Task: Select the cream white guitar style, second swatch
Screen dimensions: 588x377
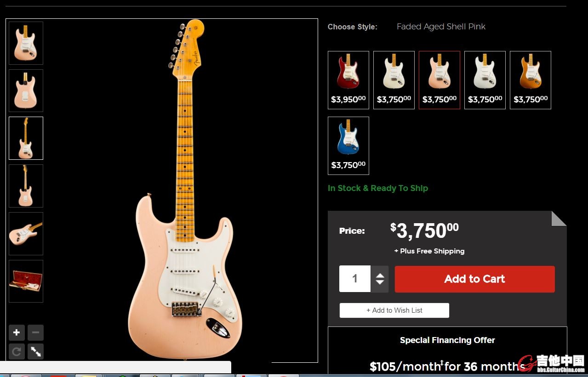Action: click(394, 80)
